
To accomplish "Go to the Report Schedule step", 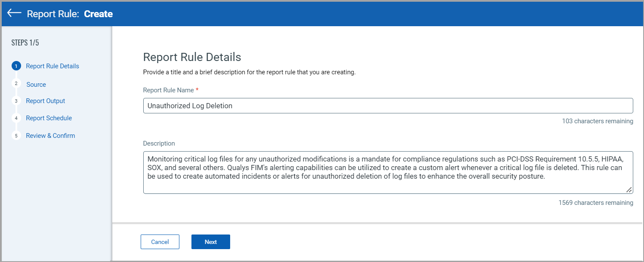I will (x=49, y=118).
